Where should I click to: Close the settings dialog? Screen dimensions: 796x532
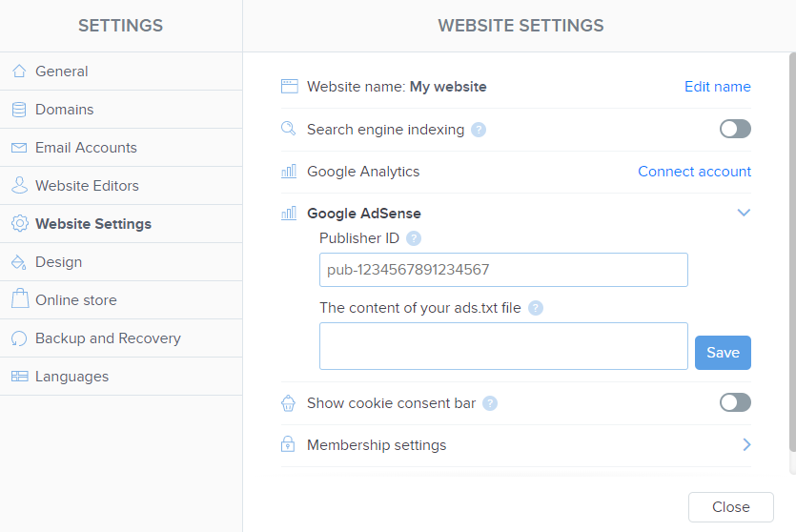coord(731,506)
